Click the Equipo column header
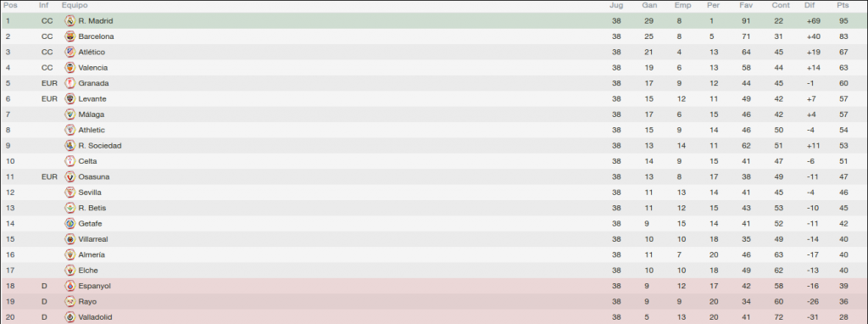Viewport: 868px width, 324px height. [x=75, y=6]
